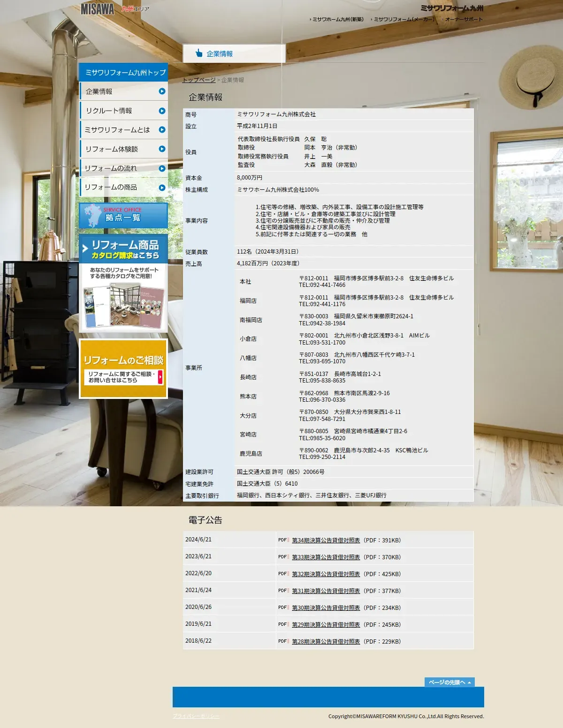Image resolution: width=563 pixels, height=728 pixels.
Task: Click PDF icon for 第33期決算公告
Action: (283, 557)
